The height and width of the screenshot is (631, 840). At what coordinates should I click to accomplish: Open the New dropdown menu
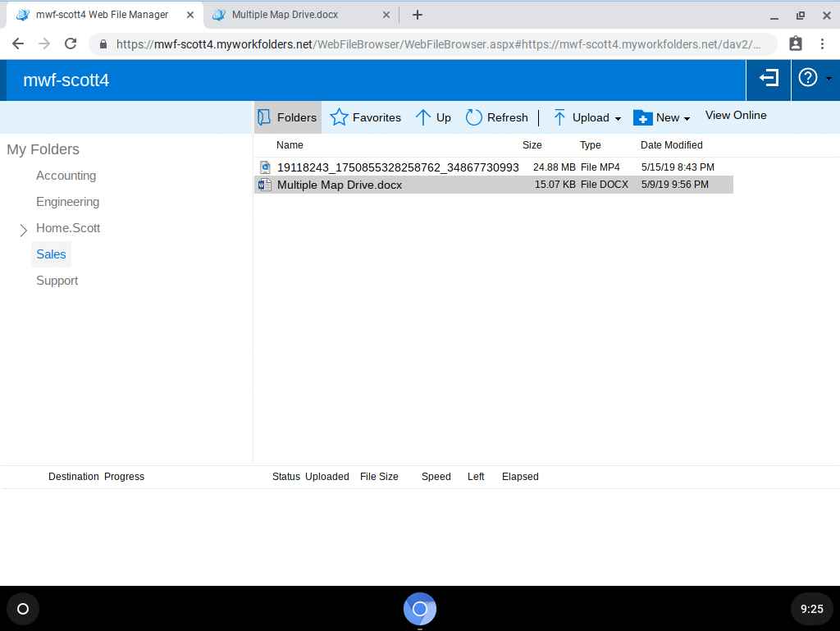click(x=687, y=118)
